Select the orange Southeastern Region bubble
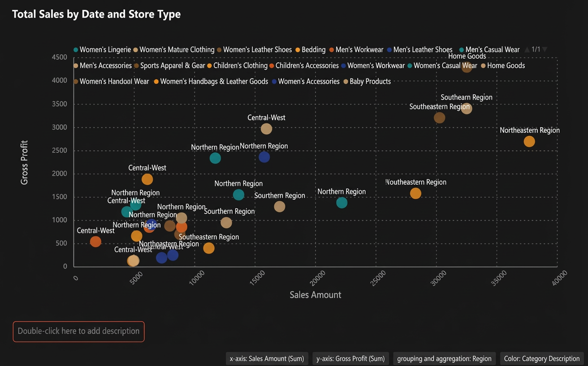The image size is (588, 366). 209,248
